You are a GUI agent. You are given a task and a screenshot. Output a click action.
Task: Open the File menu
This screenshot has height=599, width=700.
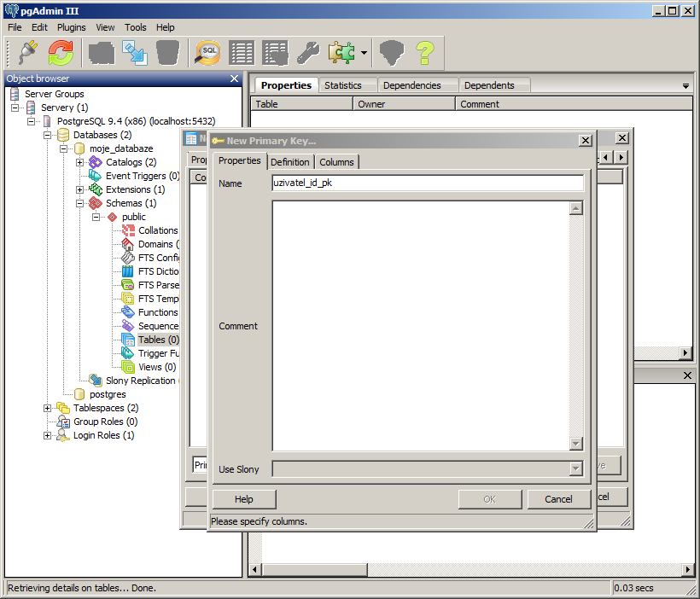[15, 27]
